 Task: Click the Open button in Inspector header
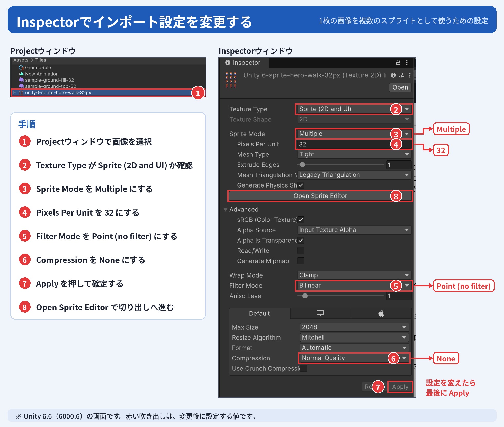click(x=400, y=87)
